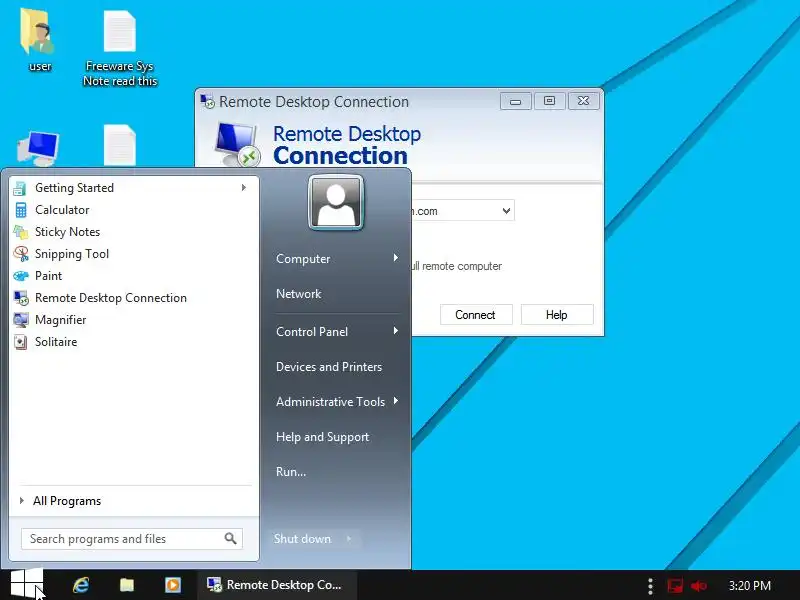The width and height of the screenshot is (800, 600).
Task: Open the Shut down options arrow
Action: pyautogui.click(x=349, y=538)
